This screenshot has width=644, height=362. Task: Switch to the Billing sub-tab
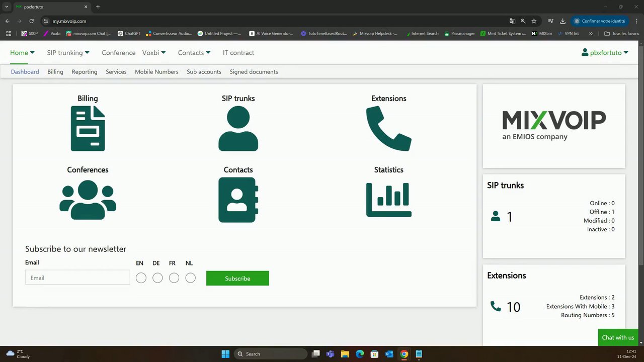click(55, 71)
